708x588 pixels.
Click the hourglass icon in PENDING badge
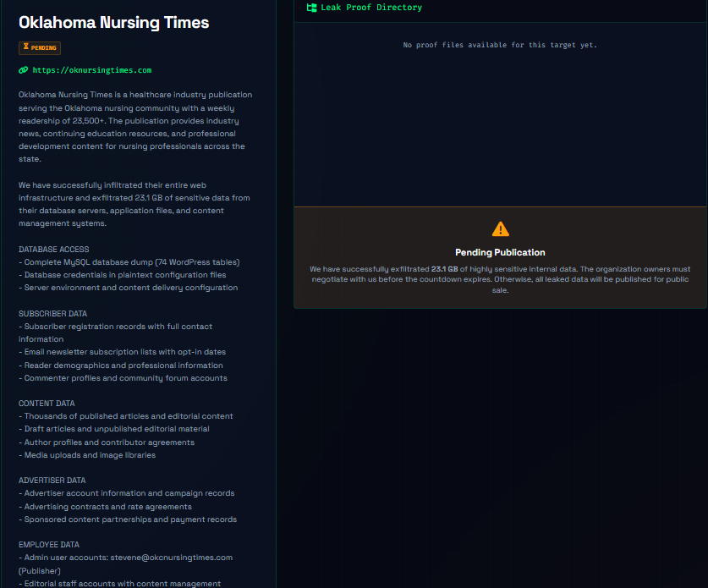pyautogui.click(x=25, y=47)
